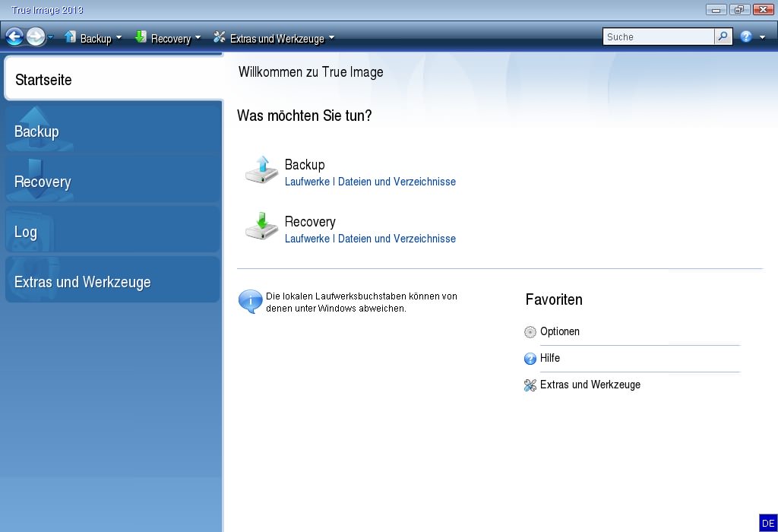
Task: Open Optionen from Favoriten
Action: click(x=560, y=331)
